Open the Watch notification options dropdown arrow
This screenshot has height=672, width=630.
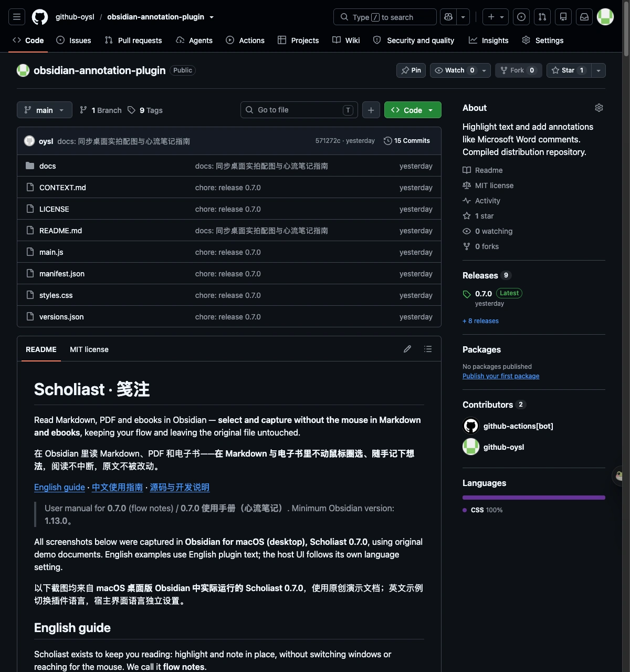point(484,70)
